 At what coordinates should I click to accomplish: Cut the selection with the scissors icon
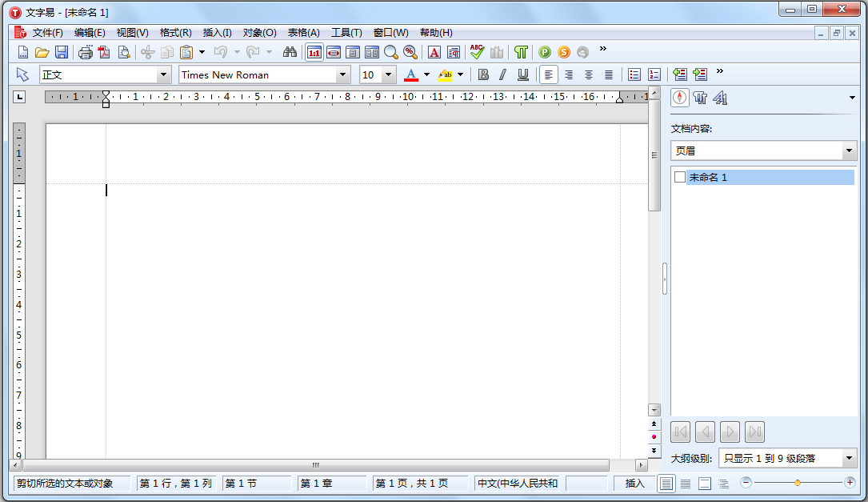tap(148, 52)
